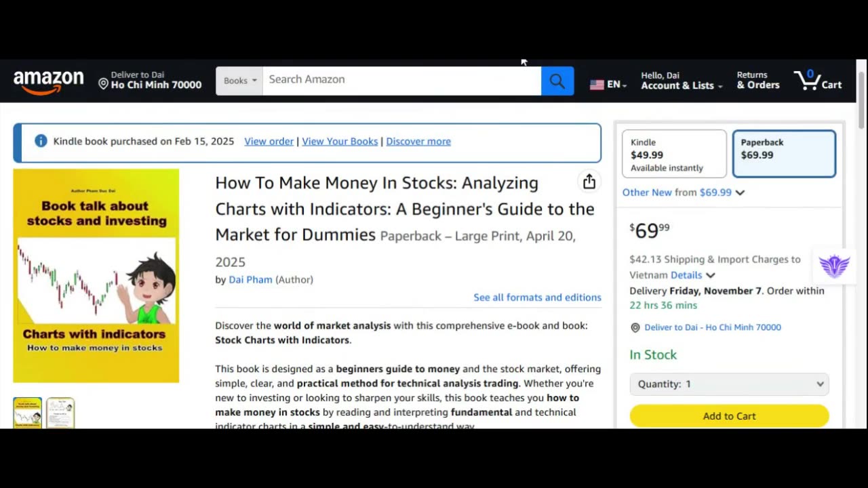Expand Account & Lists menu
The height and width of the screenshot is (488, 868).
[x=682, y=81]
